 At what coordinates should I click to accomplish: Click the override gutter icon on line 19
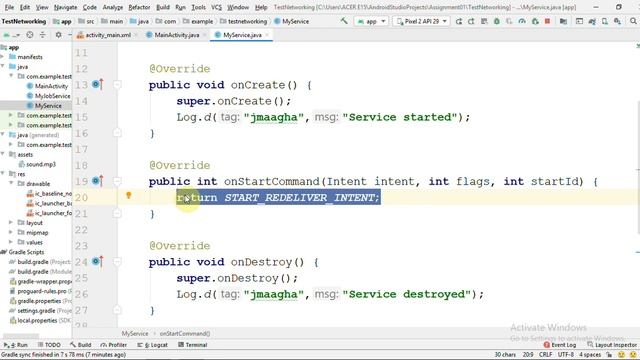(x=98, y=181)
